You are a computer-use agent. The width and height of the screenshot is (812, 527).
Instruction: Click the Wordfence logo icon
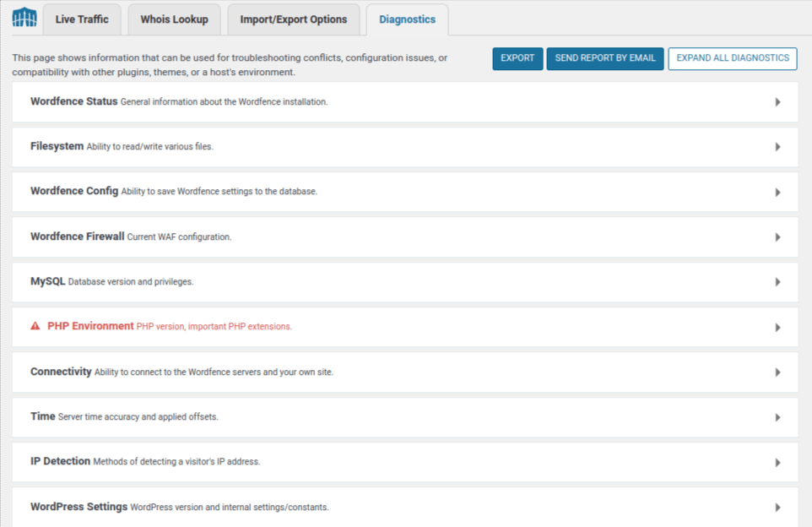pyautogui.click(x=24, y=18)
